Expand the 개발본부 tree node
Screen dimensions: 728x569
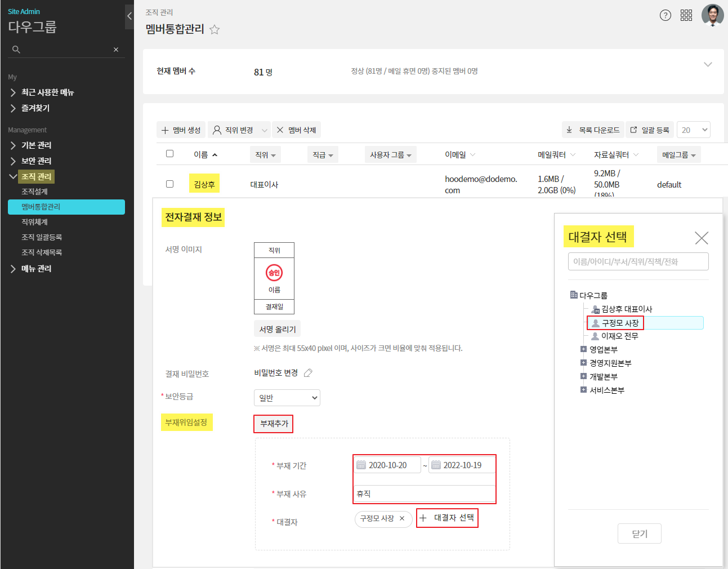583,376
